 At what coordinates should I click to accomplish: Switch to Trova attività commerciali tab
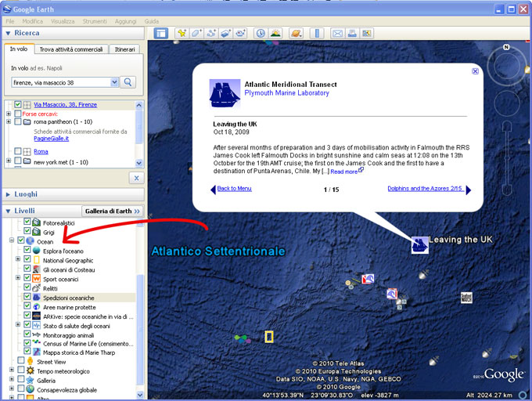pos(71,49)
